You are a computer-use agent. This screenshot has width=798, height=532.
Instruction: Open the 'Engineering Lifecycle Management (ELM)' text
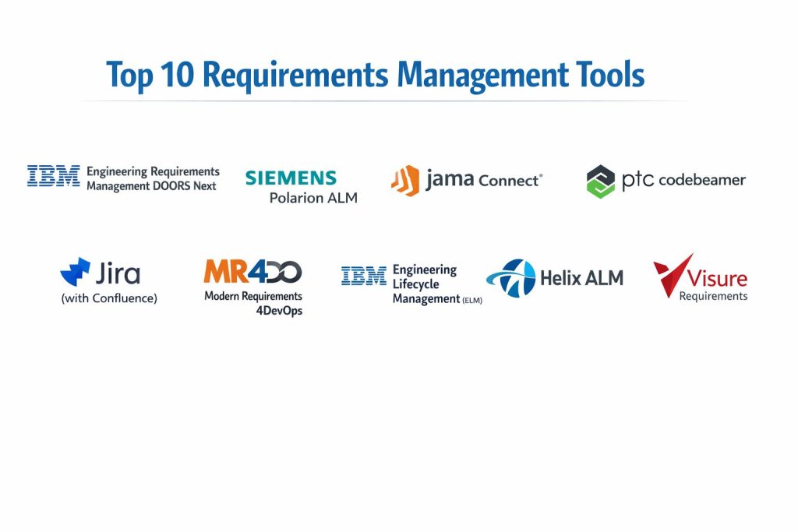[431, 284]
